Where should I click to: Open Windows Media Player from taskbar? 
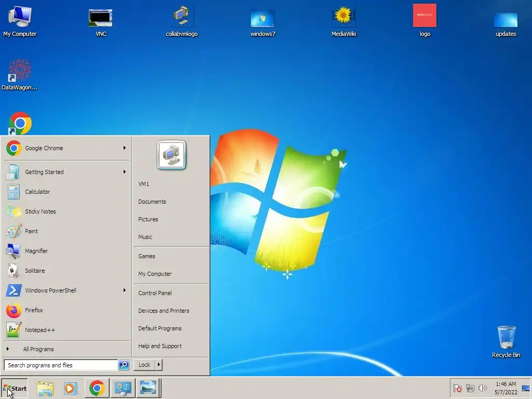[71, 388]
